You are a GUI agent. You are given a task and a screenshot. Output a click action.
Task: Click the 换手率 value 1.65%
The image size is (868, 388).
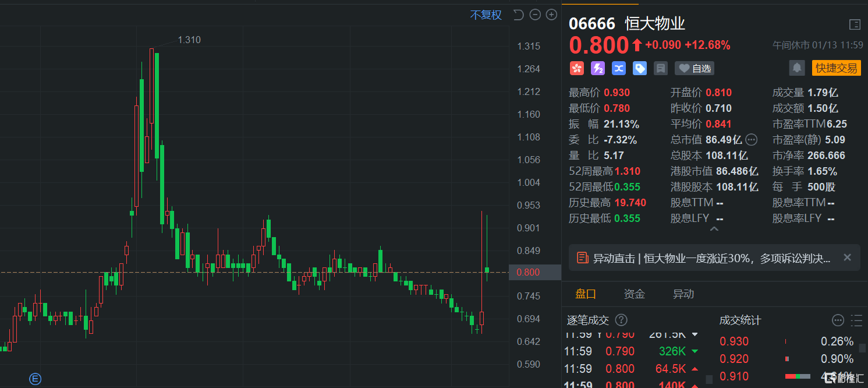tap(822, 171)
